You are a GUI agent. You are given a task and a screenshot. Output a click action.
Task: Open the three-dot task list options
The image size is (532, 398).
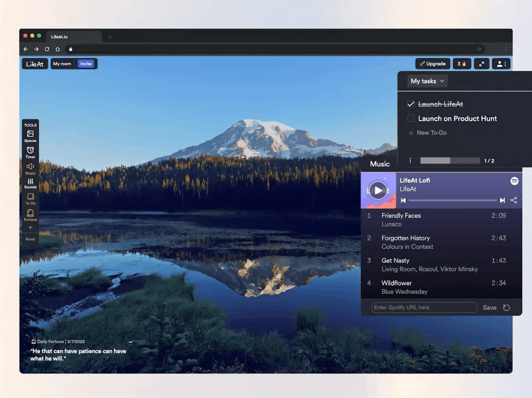click(410, 161)
